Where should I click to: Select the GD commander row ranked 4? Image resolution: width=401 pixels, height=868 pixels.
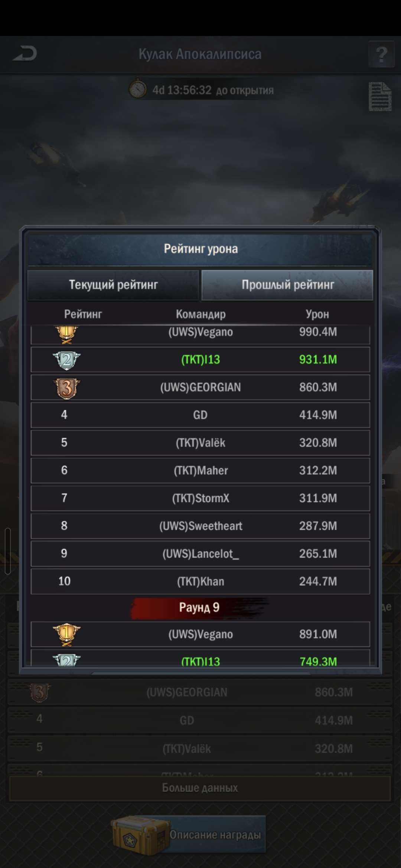[200, 415]
